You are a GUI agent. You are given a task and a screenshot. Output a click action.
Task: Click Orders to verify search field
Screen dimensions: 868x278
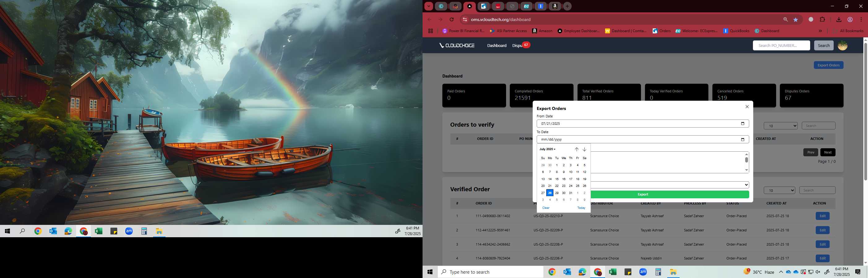click(818, 126)
